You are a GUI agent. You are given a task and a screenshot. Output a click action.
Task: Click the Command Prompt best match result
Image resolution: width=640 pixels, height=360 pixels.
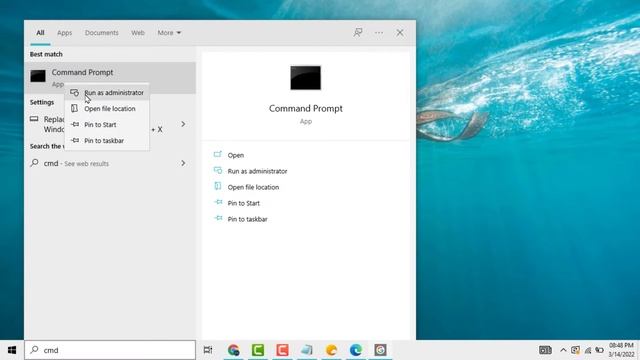click(x=110, y=78)
